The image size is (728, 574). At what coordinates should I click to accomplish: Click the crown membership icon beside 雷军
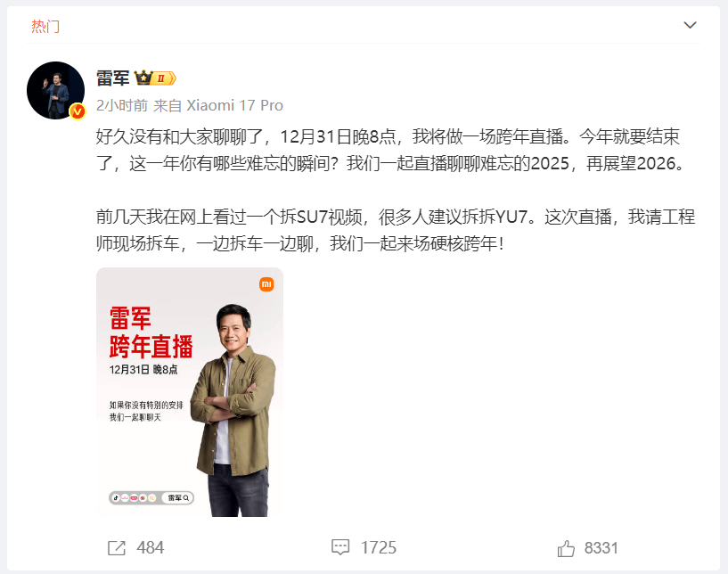(x=143, y=78)
